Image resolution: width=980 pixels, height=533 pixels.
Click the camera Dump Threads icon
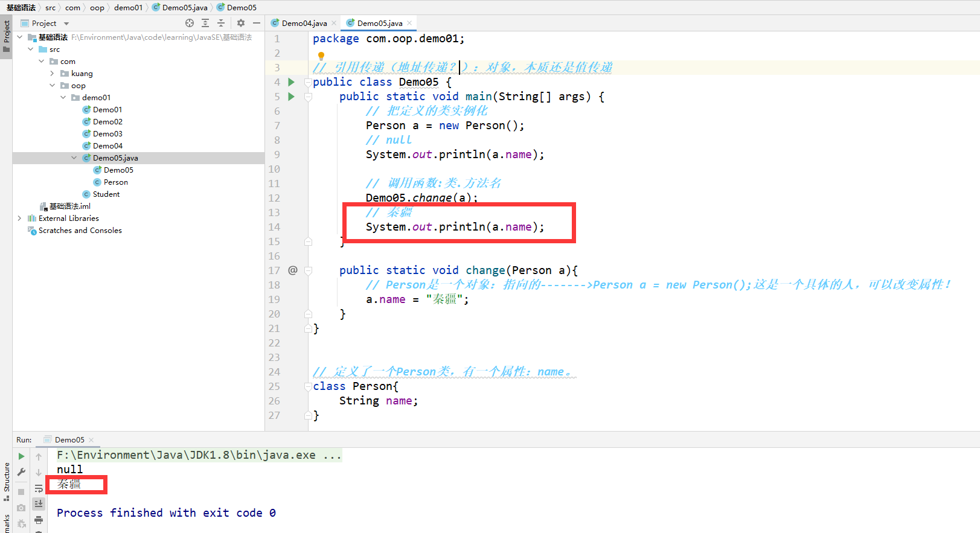pyautogui.click(x=21, y=508)
